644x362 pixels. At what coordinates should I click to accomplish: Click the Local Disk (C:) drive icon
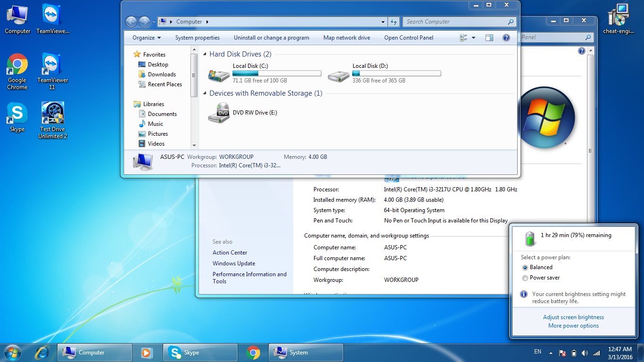(x=219, y=74)
